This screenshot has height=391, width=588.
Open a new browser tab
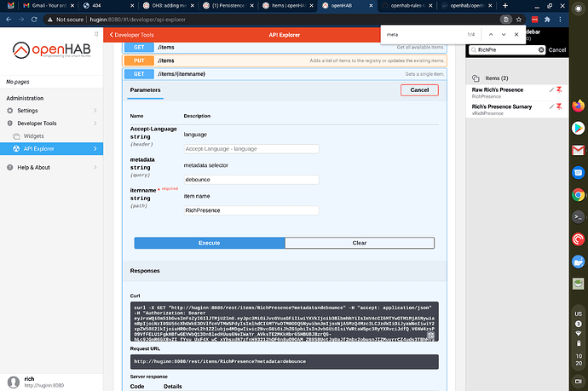click(505, 6)
